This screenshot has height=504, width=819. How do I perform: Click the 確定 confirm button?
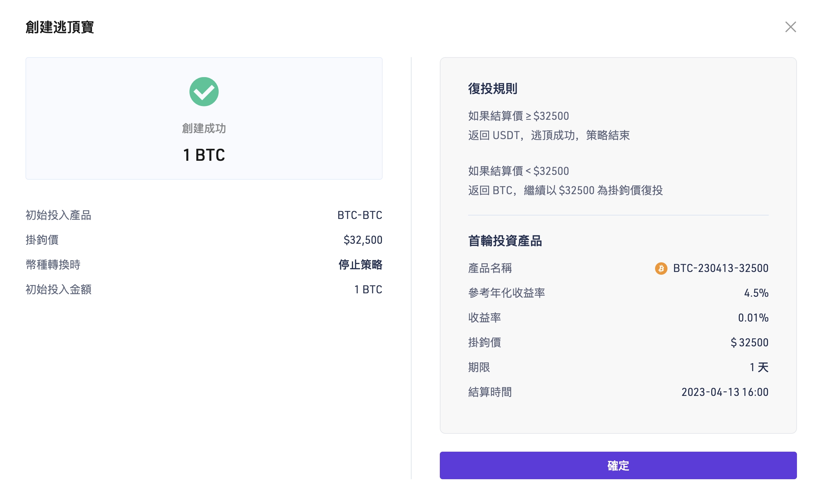click(618, 465)
